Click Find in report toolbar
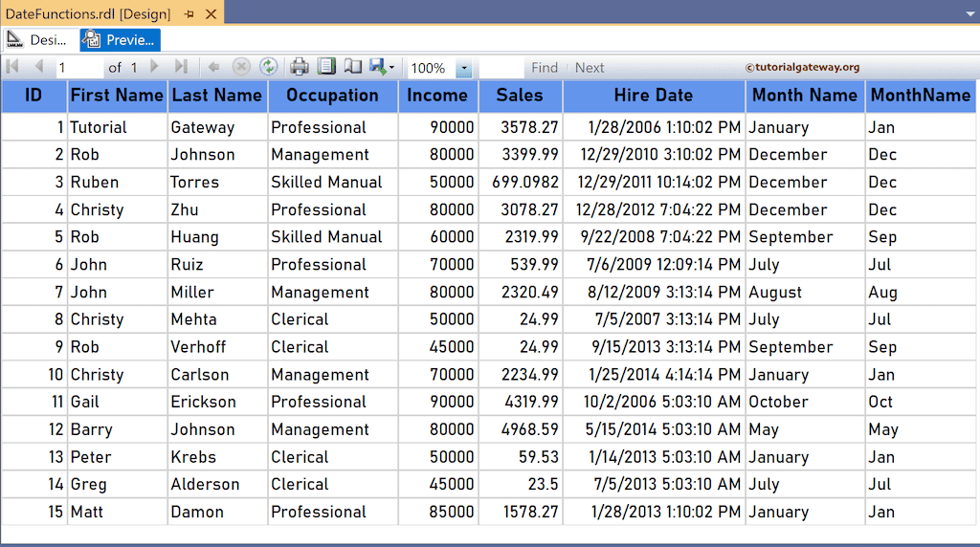 [545, 68]
